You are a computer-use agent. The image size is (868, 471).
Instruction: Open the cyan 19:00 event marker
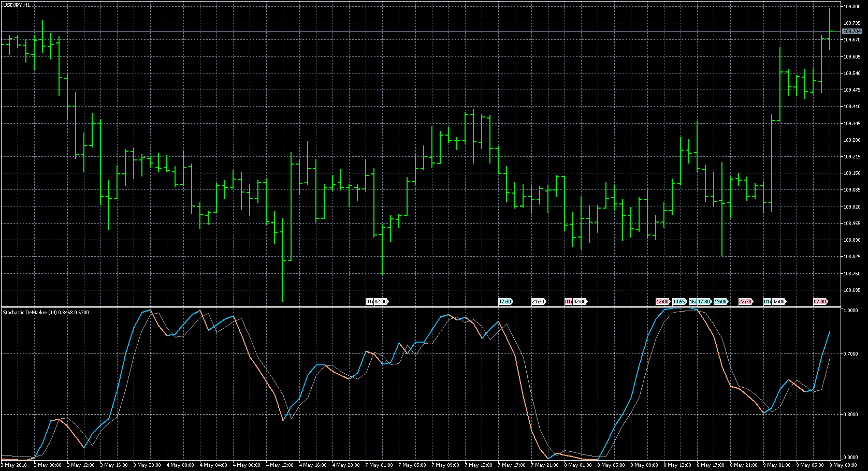tap(720, 302)
